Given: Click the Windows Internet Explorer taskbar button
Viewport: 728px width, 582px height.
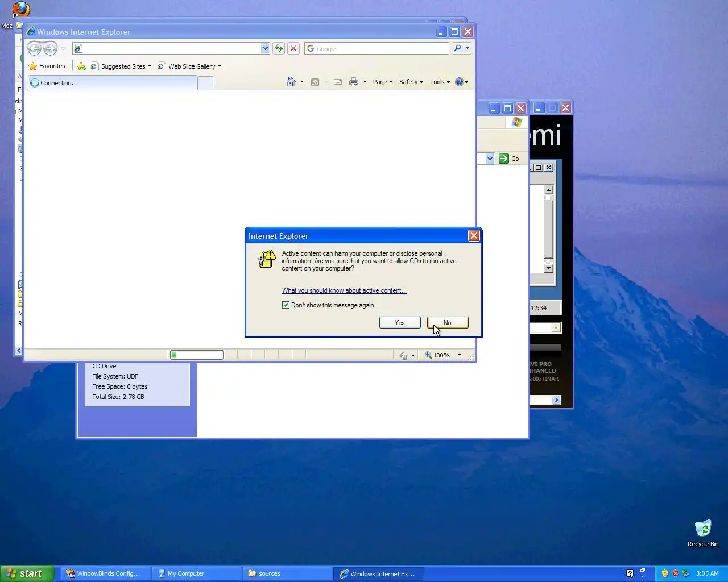Looking at the screenshot, I should (379, 573).
